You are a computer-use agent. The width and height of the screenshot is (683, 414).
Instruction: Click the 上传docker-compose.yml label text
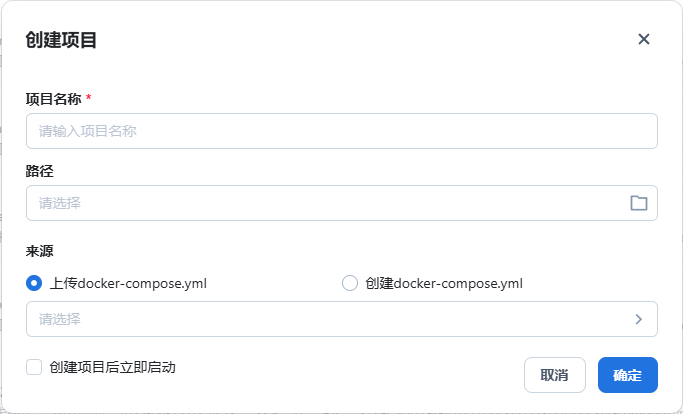(x=128, y=283)
